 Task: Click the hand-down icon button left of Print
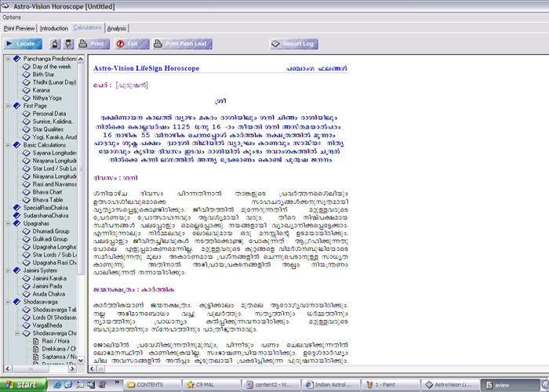(x=68, y=44)
